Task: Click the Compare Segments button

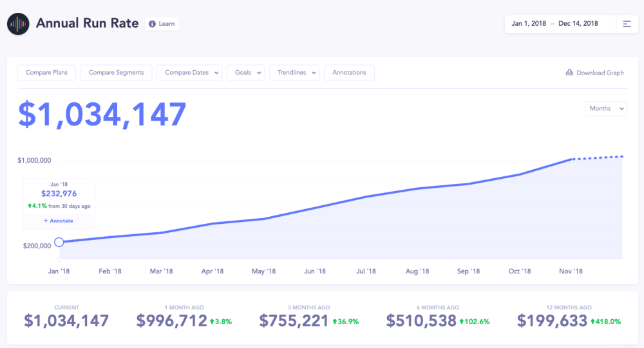Action: click(116, 73)
